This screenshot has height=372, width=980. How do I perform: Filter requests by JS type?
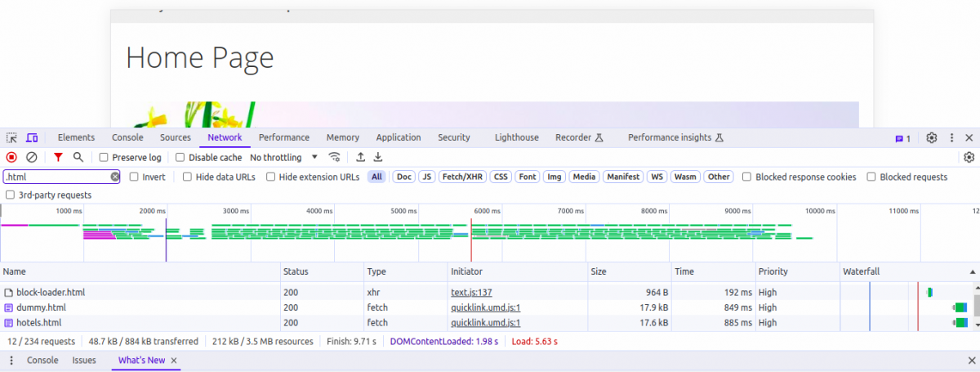[426, 177]
